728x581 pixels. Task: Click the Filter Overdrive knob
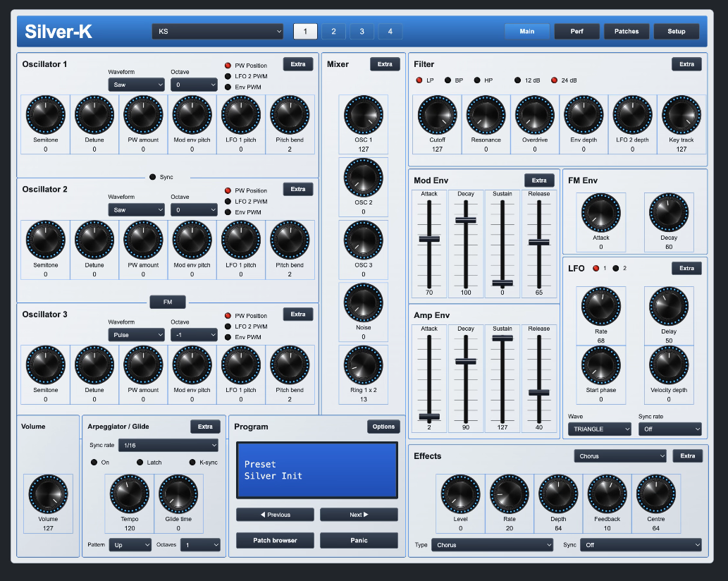point(535,115)
